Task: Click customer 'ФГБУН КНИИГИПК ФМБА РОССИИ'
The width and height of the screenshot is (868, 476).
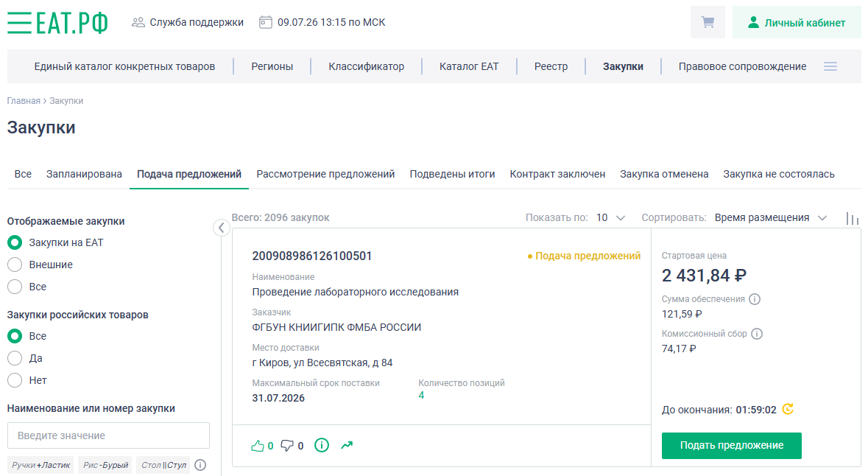Action: pyautogui.click(x=336, y=327)
